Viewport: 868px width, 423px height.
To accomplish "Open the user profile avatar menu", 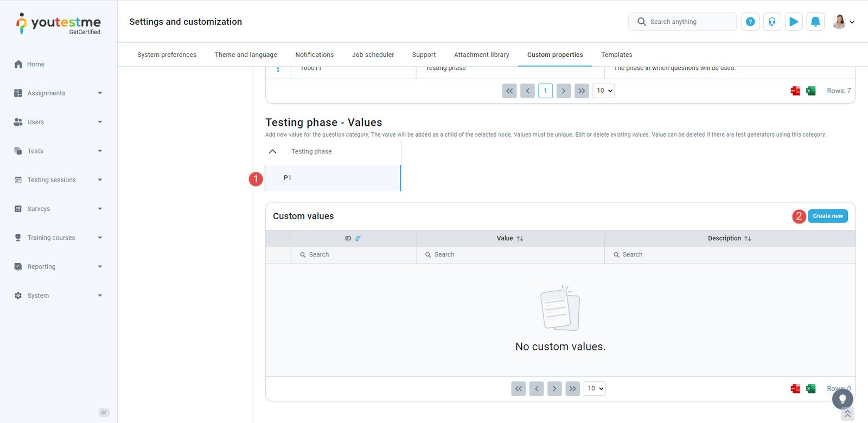I will [x=843, y=22].
